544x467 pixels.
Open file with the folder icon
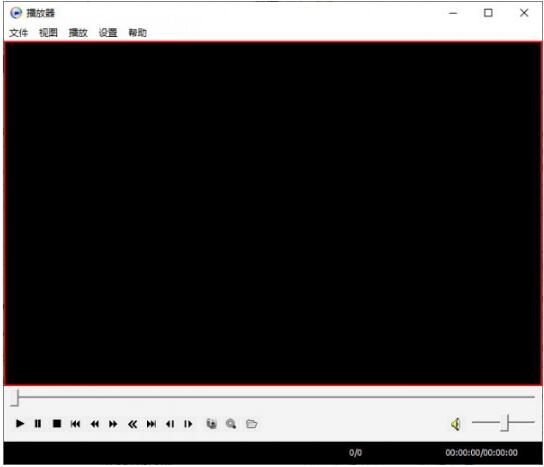(252, 424)
